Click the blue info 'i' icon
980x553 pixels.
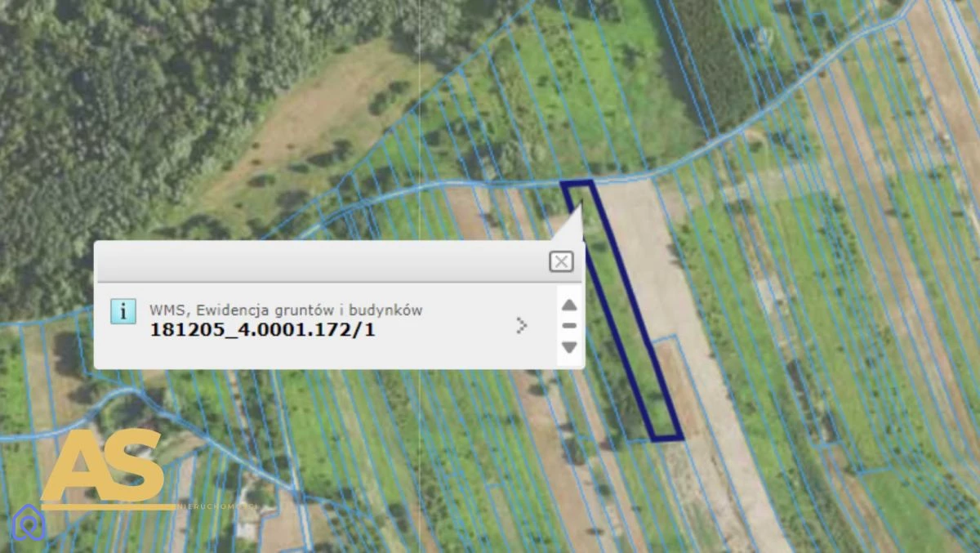coord(123,311)
